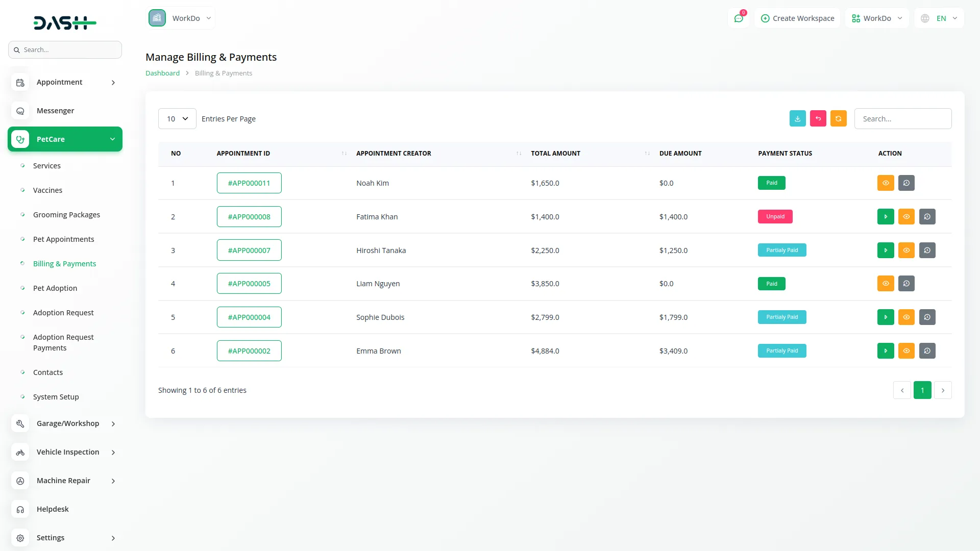
Task: Collapse the PetCare sidebar menu
Action: (x=65, y=139)
